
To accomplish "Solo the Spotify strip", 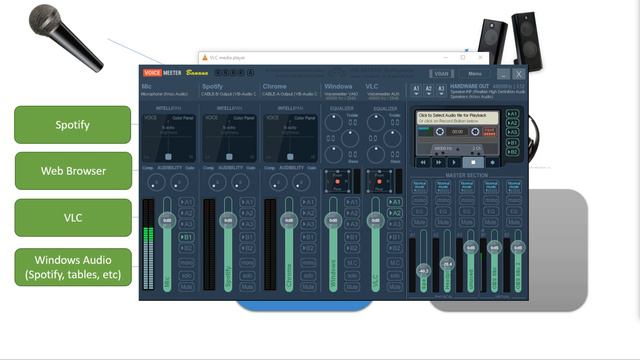I will [247, 276].
